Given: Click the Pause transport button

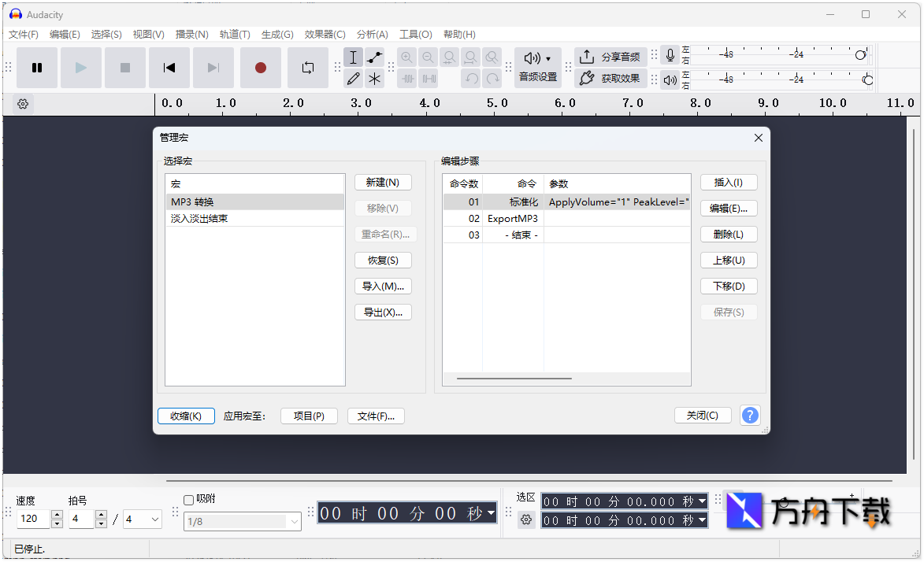Looking at the screenshot, I should pos(37,68).
